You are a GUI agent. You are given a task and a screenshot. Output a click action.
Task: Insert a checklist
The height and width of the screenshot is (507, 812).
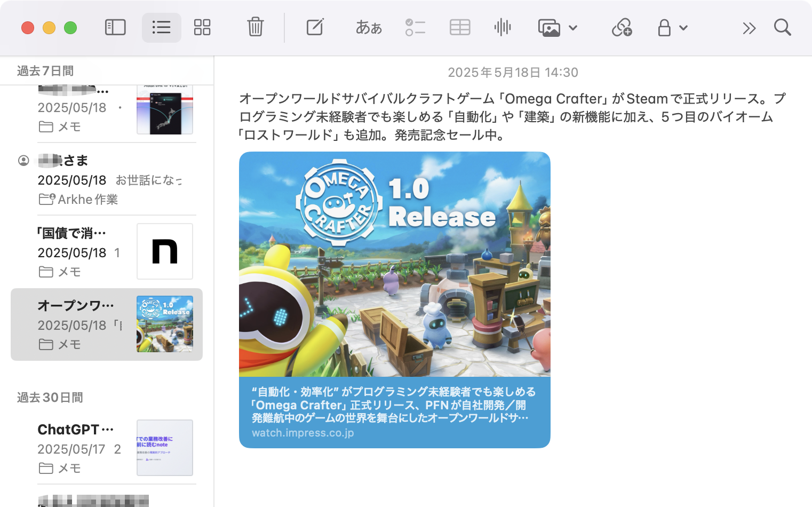pos(415,27)
